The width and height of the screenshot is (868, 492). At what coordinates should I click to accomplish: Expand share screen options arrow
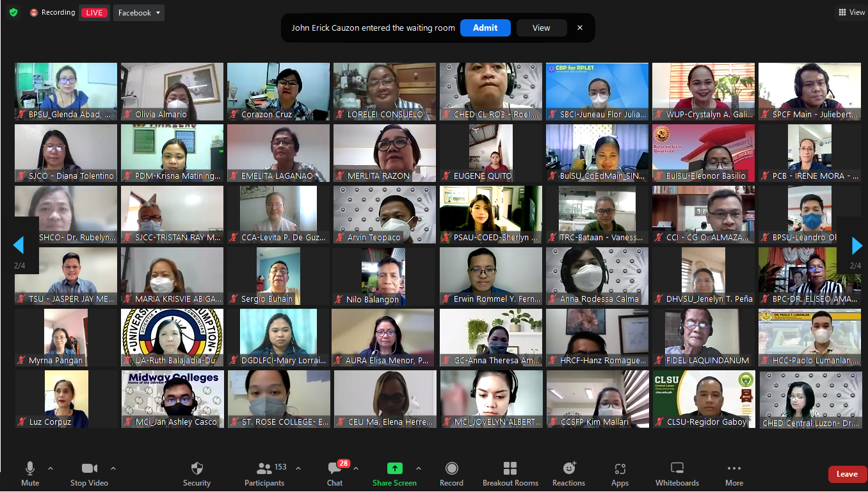click(x=419, y=468)
